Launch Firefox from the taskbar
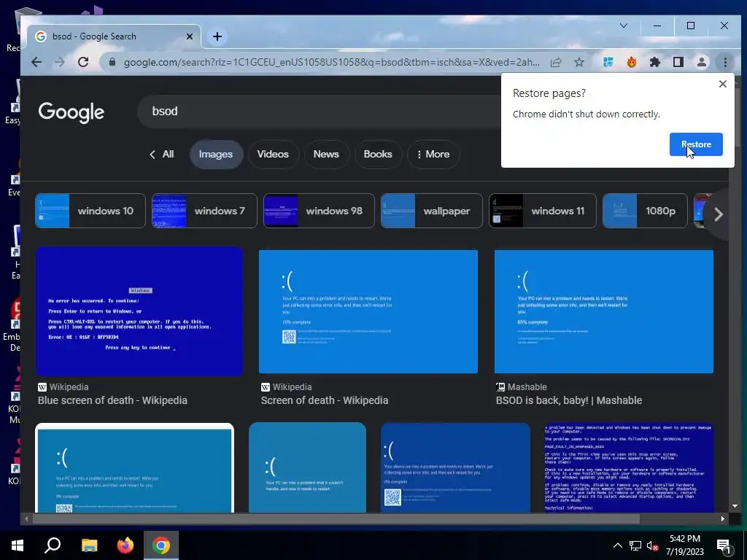The image size is (747, 560). click(x=125, y=545)
